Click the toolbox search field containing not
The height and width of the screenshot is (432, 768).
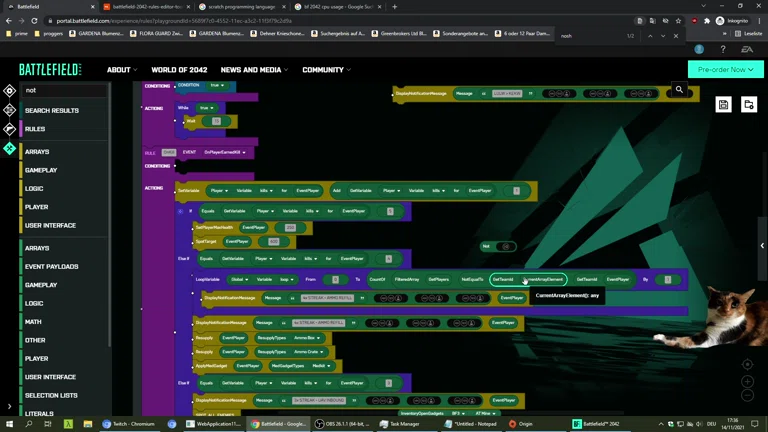[x=64, y=90]
